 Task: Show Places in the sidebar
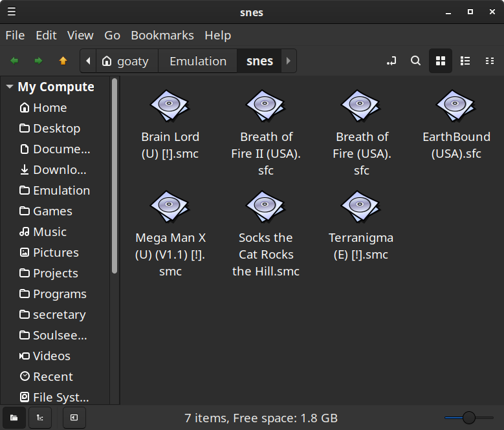pos(14,418)
